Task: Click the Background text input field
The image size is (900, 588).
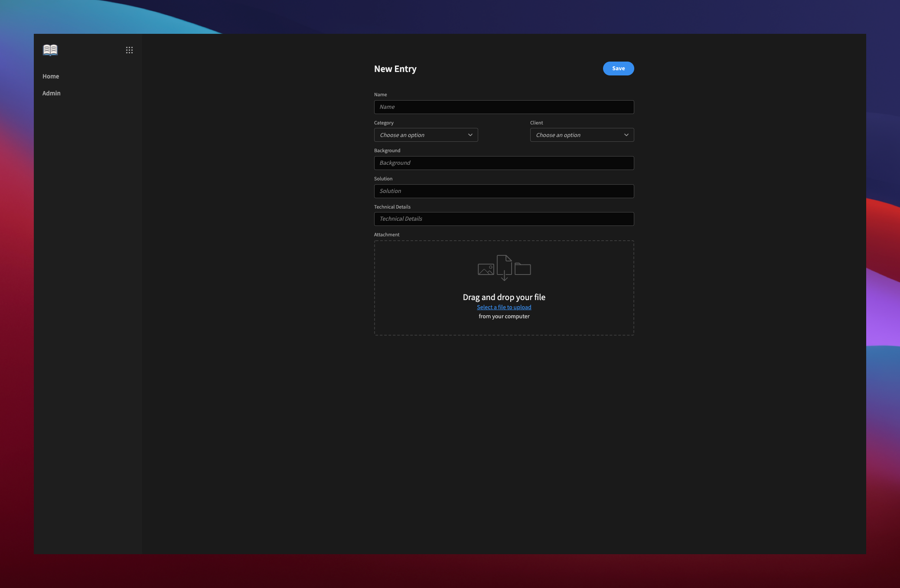Action: click(x=504, y=162)
